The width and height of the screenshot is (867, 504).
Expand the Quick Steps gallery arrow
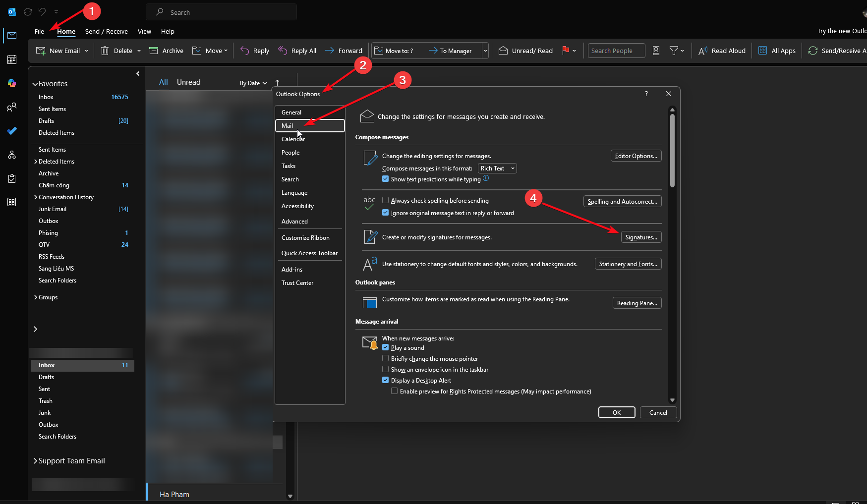(x=485, y=51)
